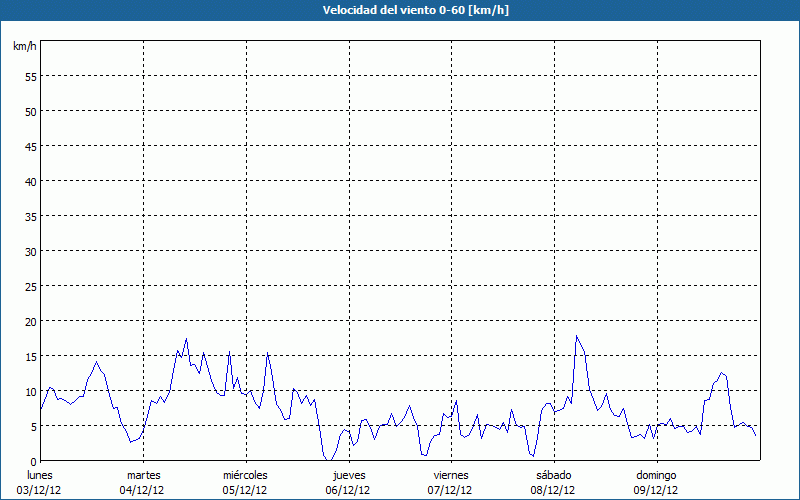Click the 03/12/12 date label
Image resolution: width=800 pixels, height=500 pixels.
pyautogui.click(x=40, y=490)
